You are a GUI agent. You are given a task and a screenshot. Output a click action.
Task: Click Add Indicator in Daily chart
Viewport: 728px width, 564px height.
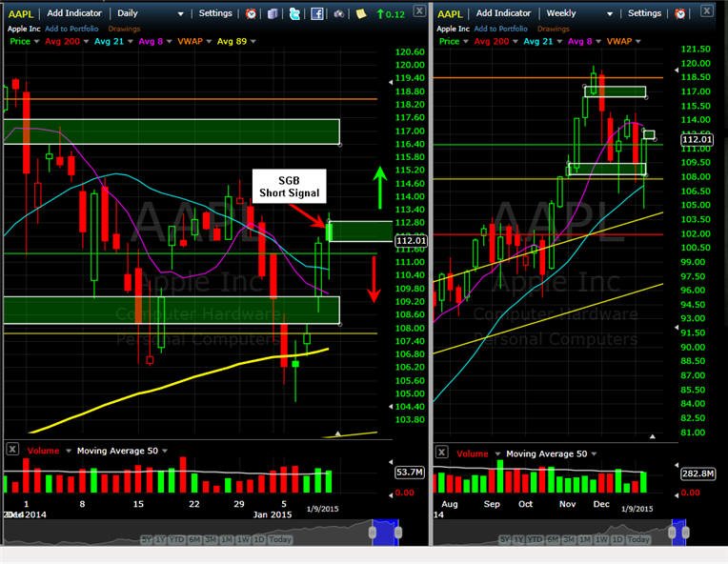[74, 13]
